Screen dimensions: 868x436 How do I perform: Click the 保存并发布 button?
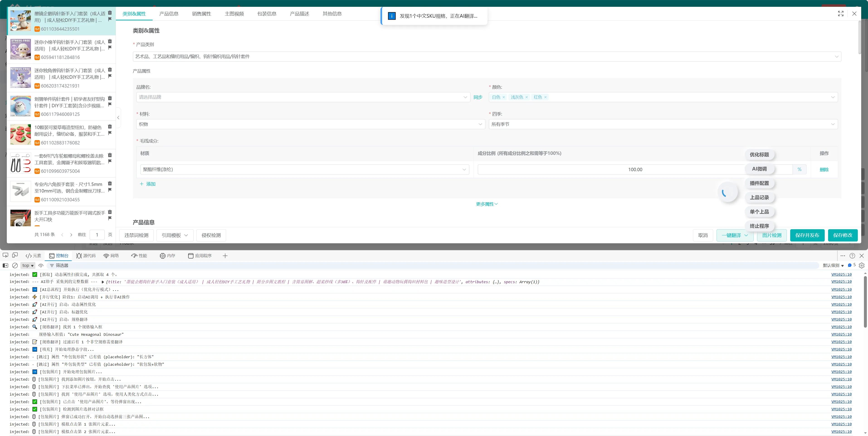807,235
